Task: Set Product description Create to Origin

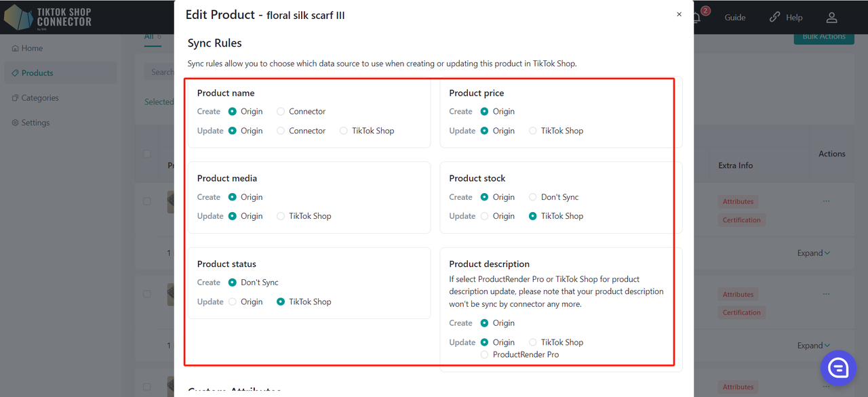Action: point(484,323)
